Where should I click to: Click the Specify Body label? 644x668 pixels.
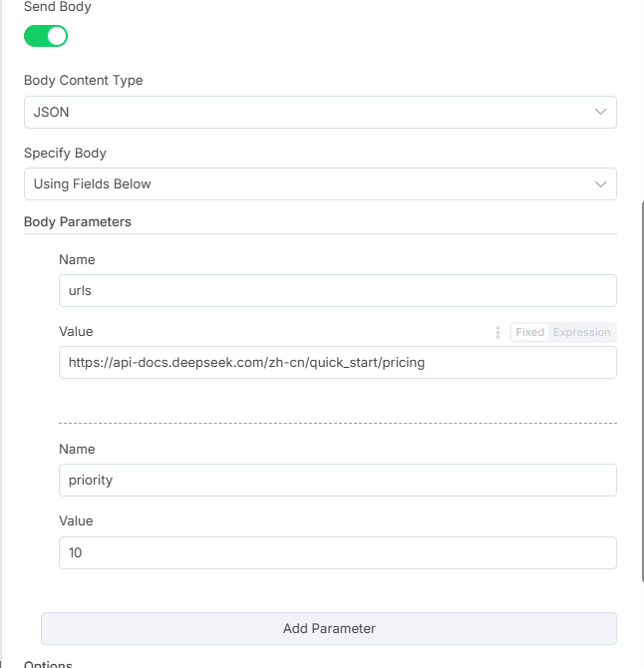pyautogui.click(x=65, y=153)
